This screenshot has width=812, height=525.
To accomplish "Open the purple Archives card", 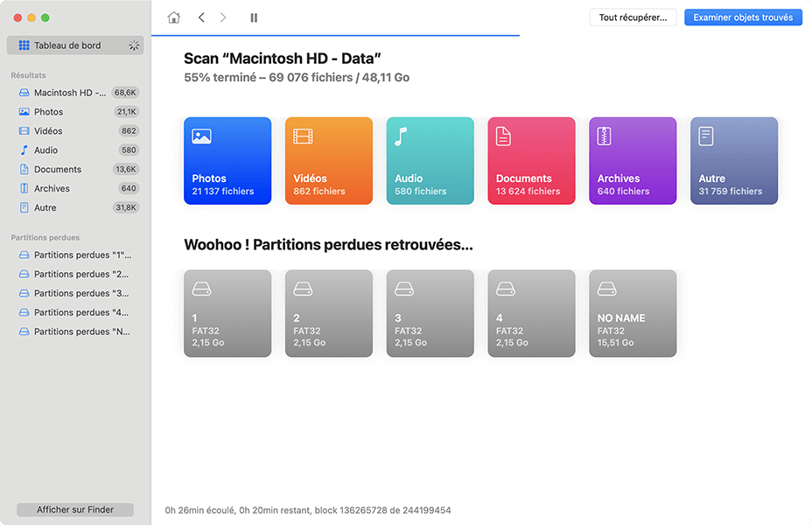I will tap(633, 161).
